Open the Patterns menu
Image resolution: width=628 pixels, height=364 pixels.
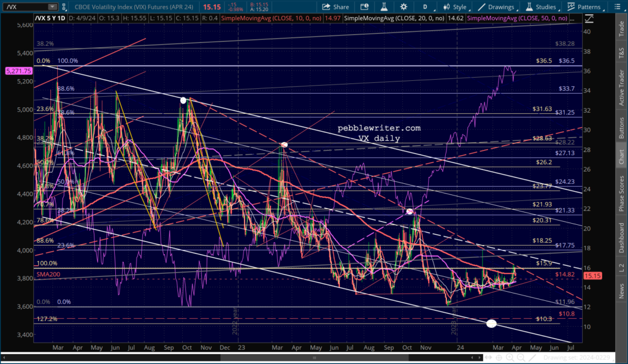(x=584, y=7)
